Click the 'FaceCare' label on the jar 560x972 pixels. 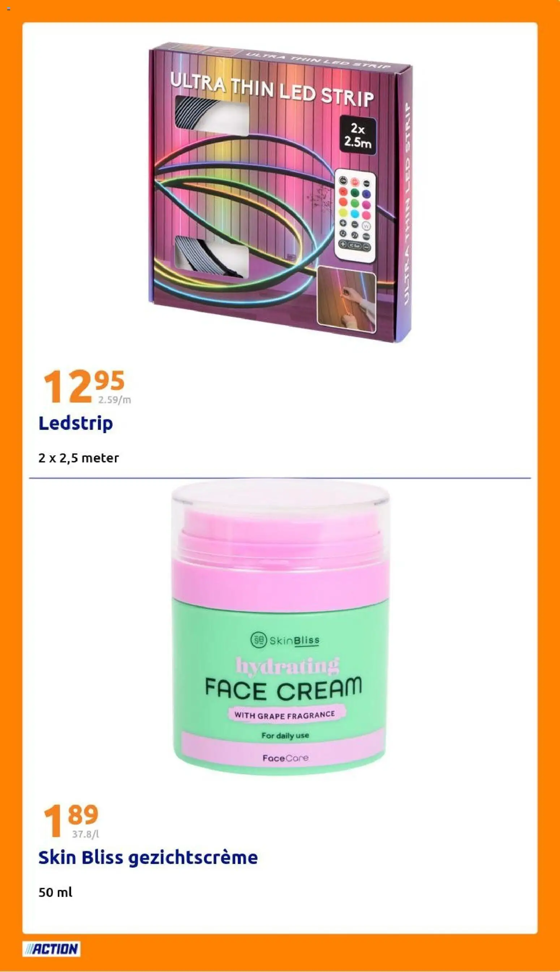tap(286, 758)
